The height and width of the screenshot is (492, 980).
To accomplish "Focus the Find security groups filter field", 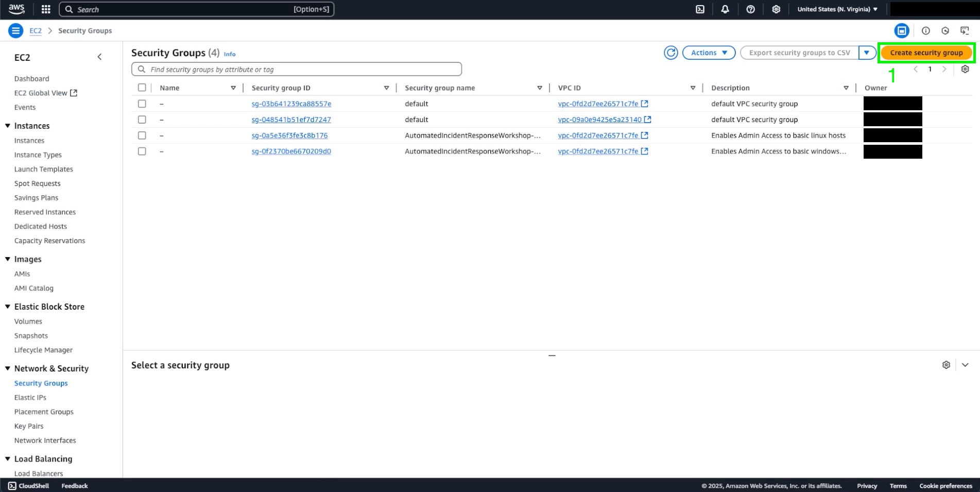I will (x=297, y=69).
